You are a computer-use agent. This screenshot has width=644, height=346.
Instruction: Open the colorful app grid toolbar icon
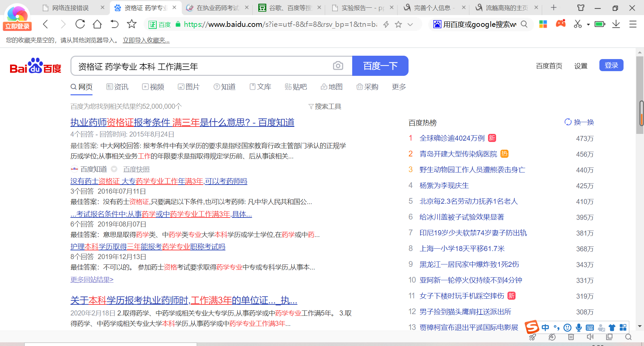[x=543, y=24]
